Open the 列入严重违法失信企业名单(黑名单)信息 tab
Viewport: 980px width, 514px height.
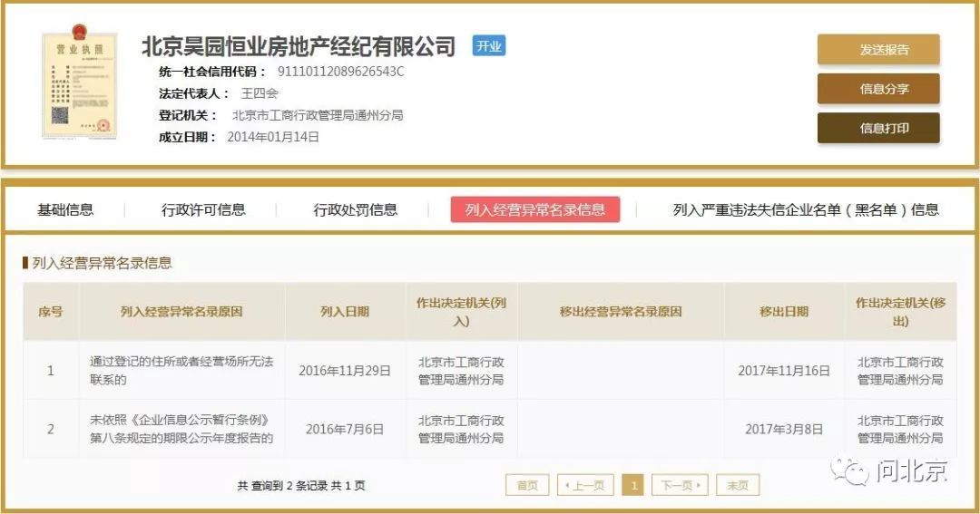(x=805, y=209)
